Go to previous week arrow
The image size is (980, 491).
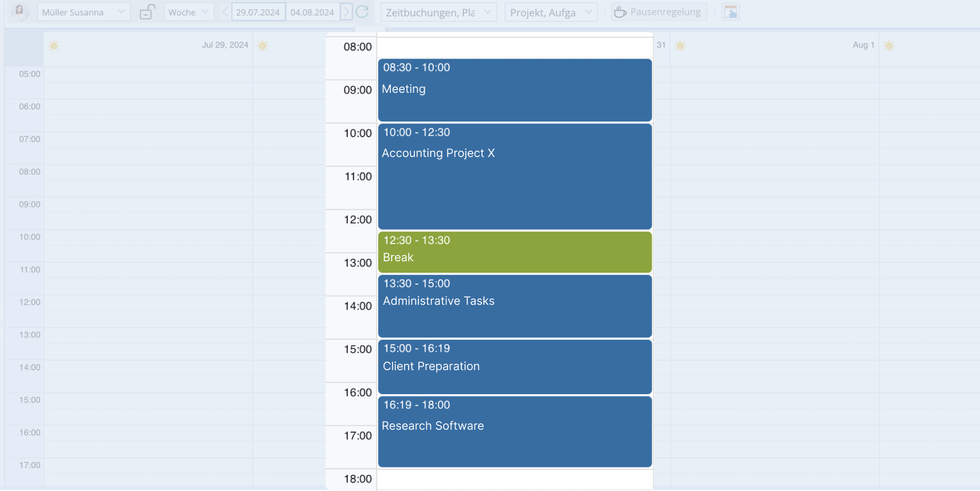coord(225,12)
